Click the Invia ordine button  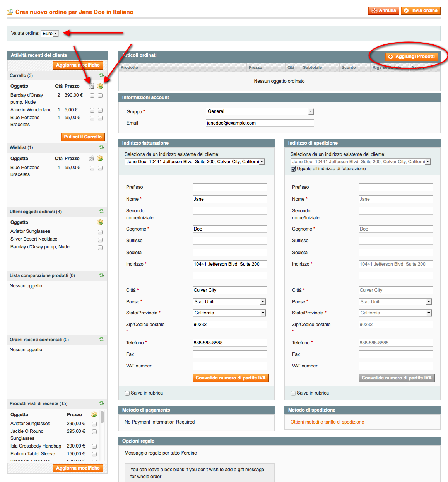pyautogui.click(x=421, y=10)
